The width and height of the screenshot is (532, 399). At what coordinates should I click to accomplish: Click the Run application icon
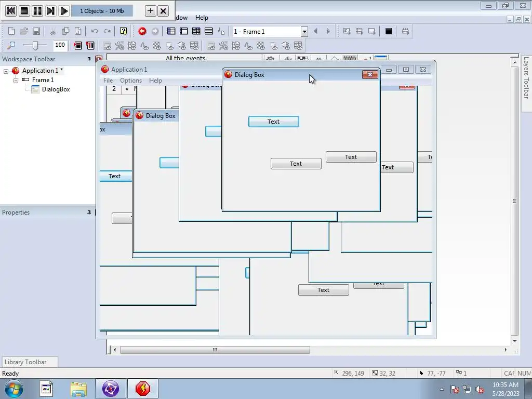pos(359,32)
